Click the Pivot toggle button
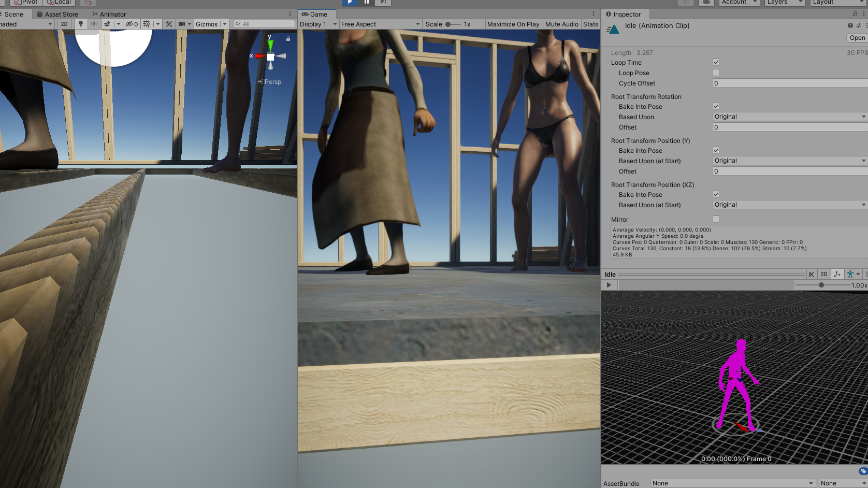The image size is (868, 488). tap(25, 3)
